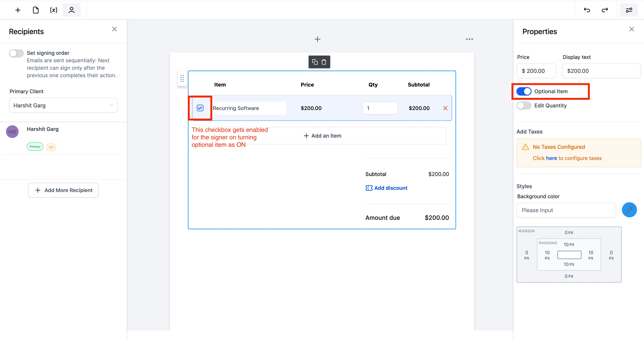
Task: Click the eyedropper color picker button
Action: pos(629,210)
